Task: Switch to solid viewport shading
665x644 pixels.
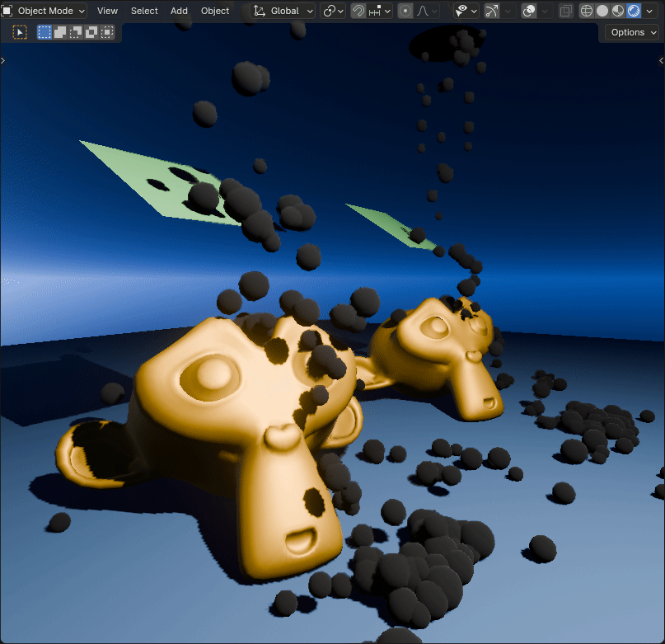Action: [602, 11]
